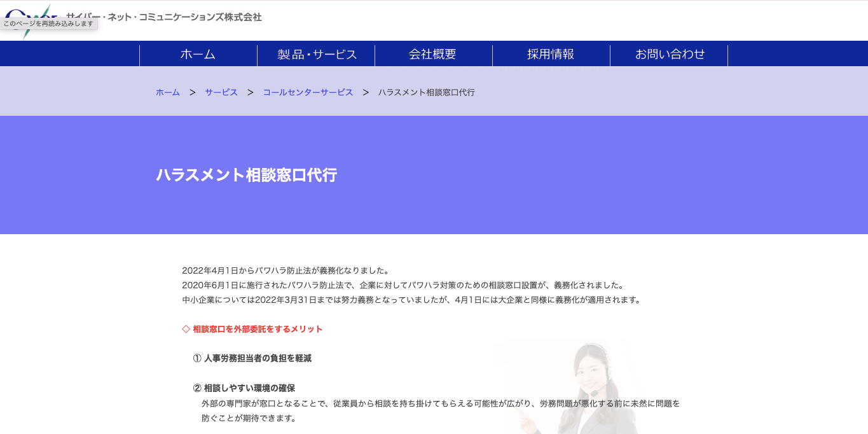This screenshot has width=868, height=434.
Task: Click the current ハラスメント相談窓口代行 breadcrumb text
Action: point(427,92)
